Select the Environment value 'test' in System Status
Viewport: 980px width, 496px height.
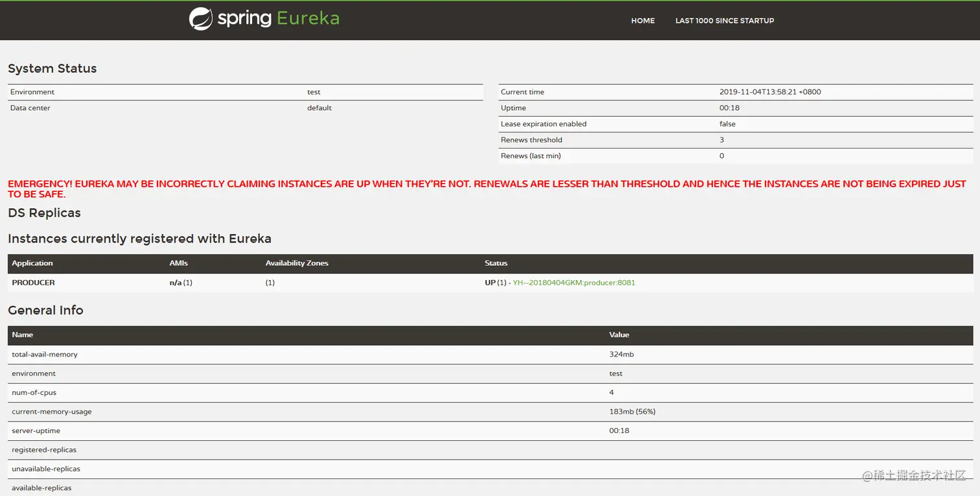pos(314,92)
